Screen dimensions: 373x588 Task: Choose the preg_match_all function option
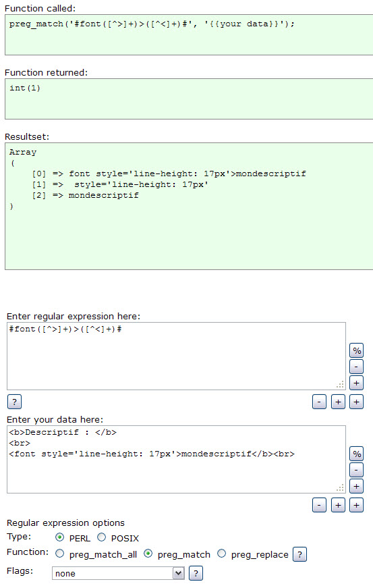59,554
